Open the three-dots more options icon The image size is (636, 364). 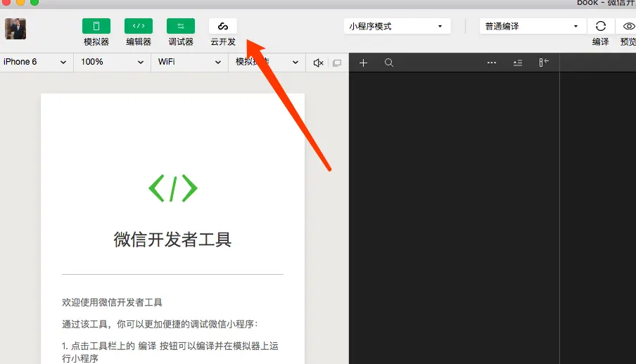pos(492,63)
